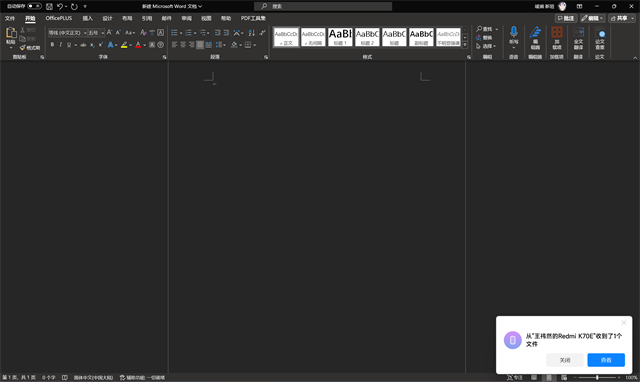Click the search box in title bar
This screenshot has width=640, height=382.
(x=323, y=6)
